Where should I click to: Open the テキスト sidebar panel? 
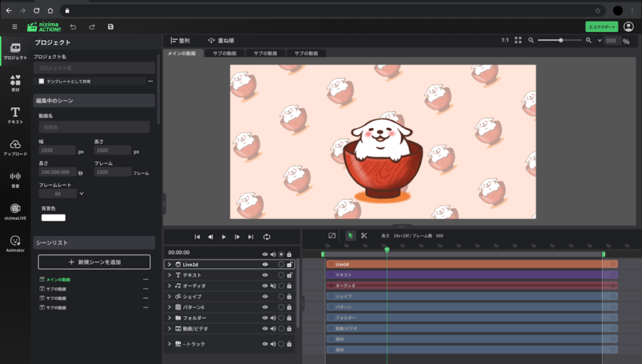pyautogui.click(x=15, y=115)
